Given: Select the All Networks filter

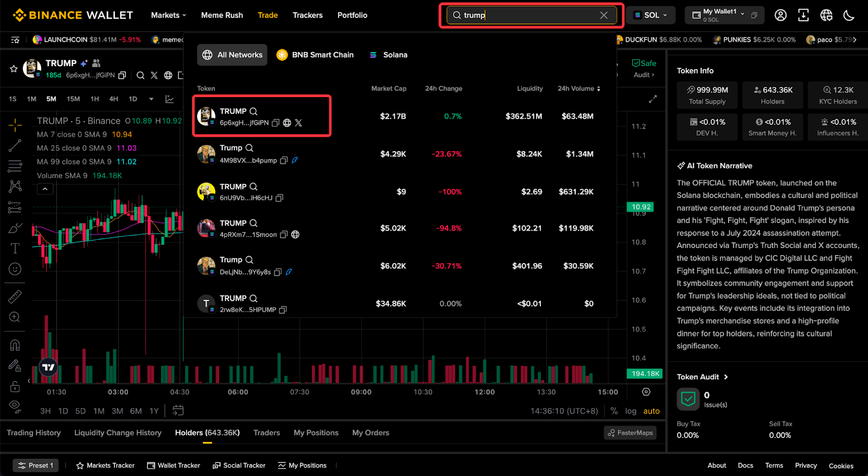Looking at the screenshot, I should click(x=232, y=55).
